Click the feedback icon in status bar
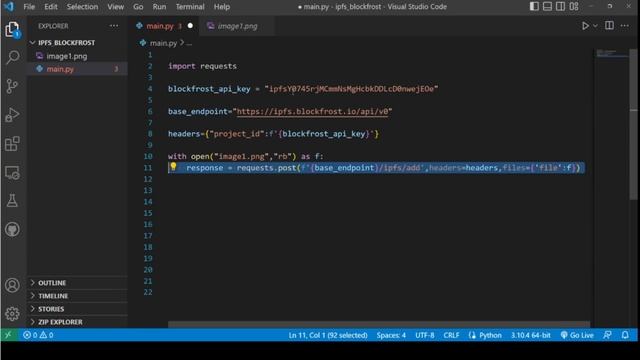640x360 pixels. pyautogui.click(x=607, y=335)
